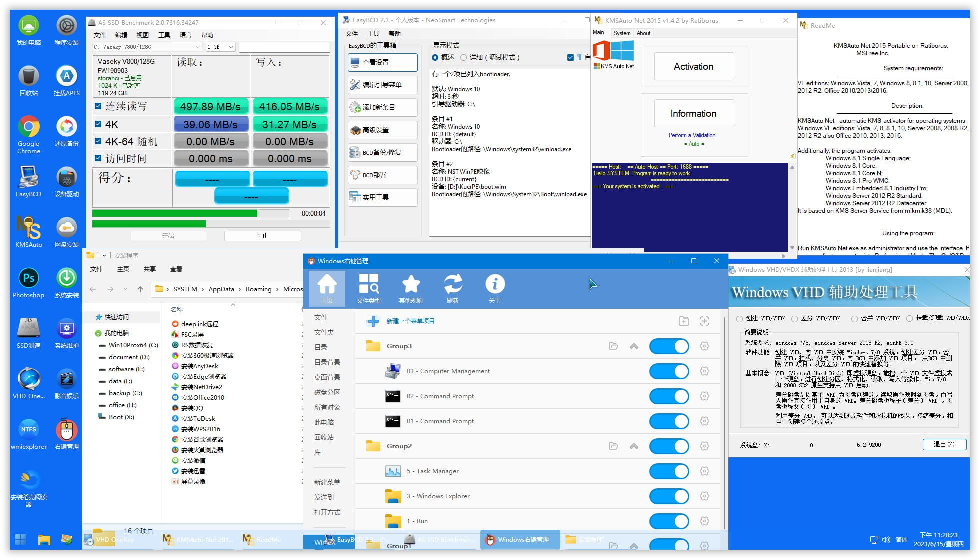Switch to the System tab in KMSAuto
Viewport: 980px width, 560px height.
pos(622,33)
